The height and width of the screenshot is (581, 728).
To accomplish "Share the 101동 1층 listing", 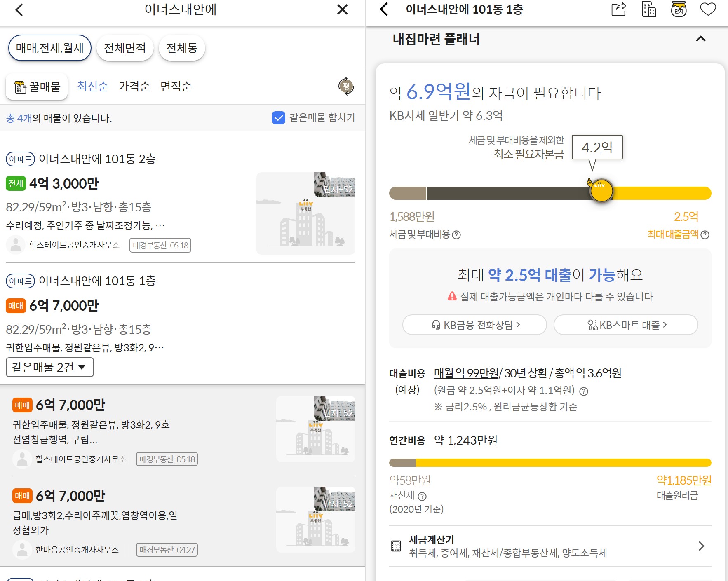I will (x=618, y=9).
